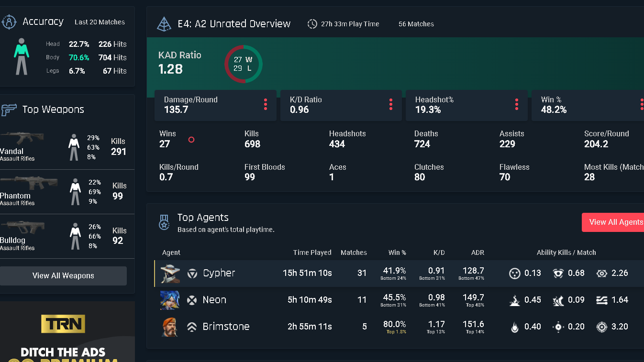644x362 pixels.
Task: Click the Time Played column header
Action: point(312,252)
